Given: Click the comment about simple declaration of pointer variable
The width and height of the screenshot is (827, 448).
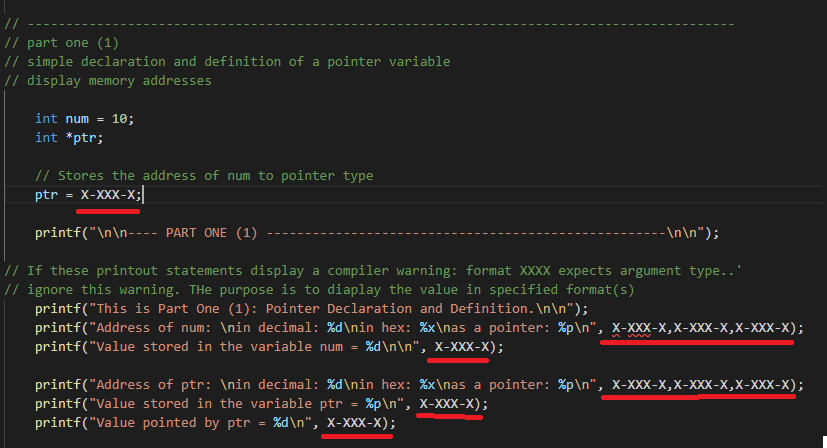Looking at the screenshot, I should click(227, 62).
